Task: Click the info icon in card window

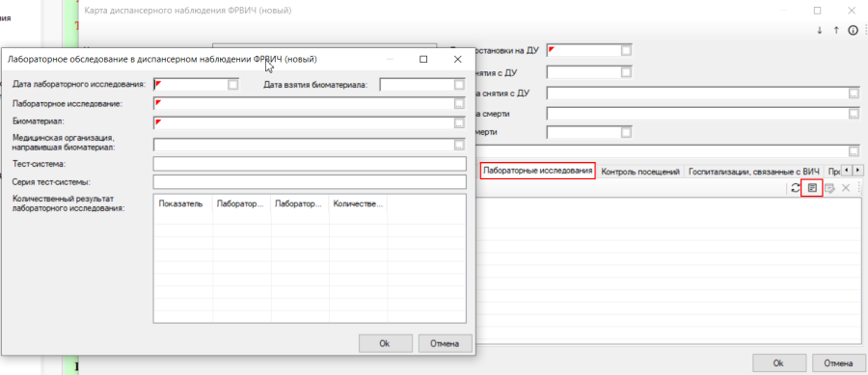Action: (x=854, y=31)
